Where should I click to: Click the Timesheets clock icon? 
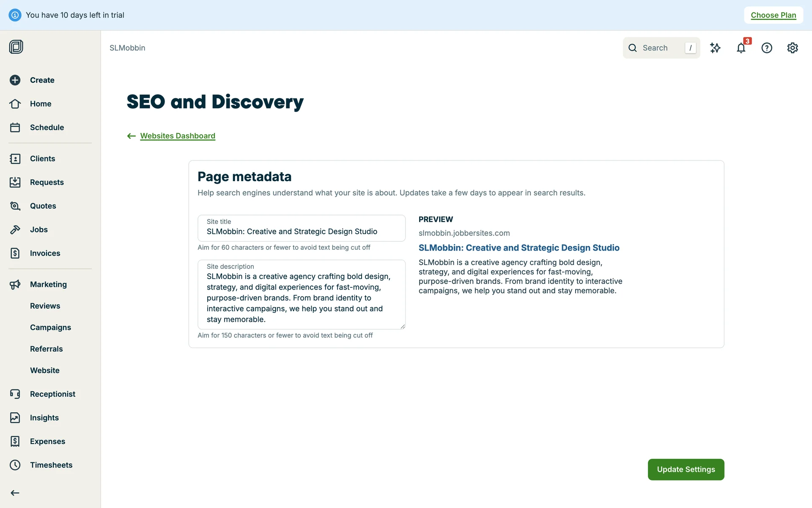pyautogui.click(x=15, y=465)
